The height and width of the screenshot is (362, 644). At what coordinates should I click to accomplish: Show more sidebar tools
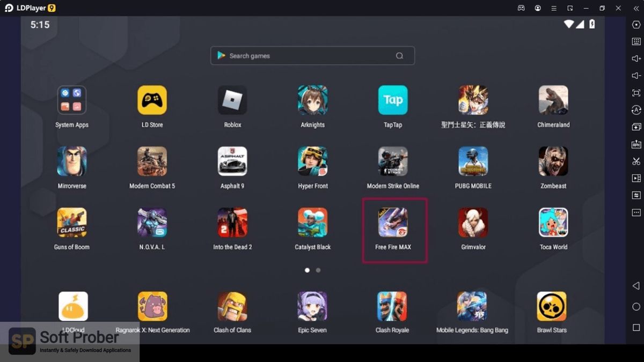[636, 212]
